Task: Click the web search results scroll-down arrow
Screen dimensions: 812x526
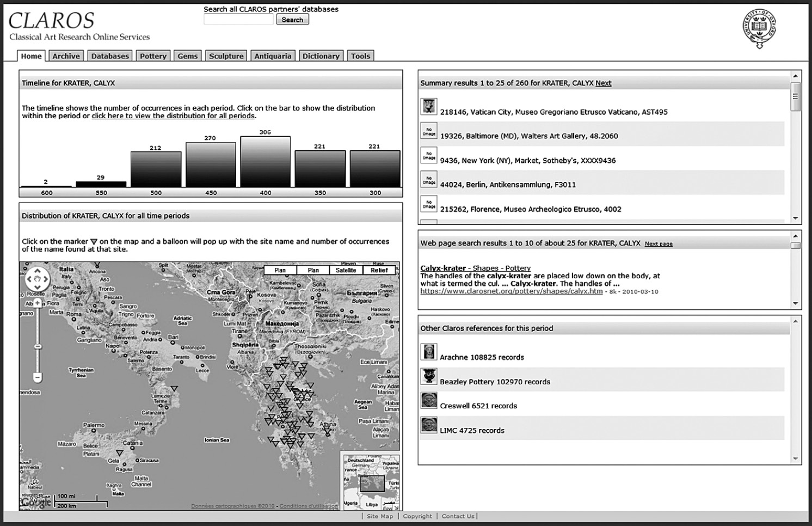Action: click(x=796, y=303)
